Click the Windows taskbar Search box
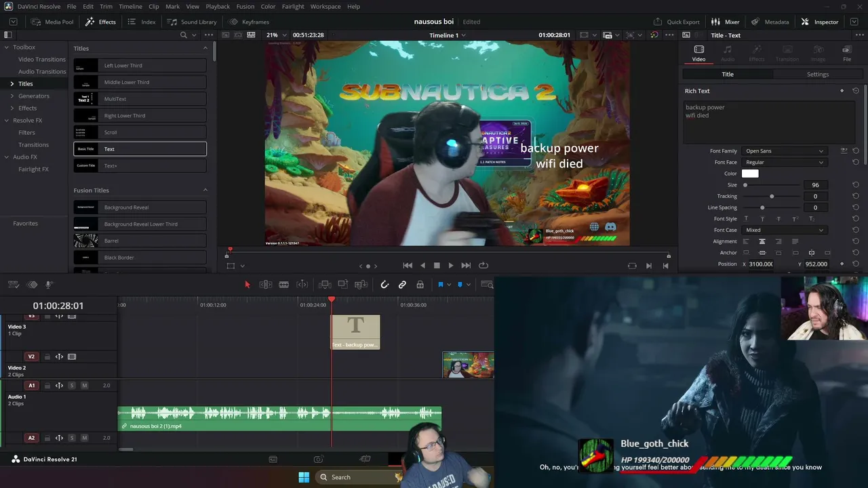This screenshot has width=868, height=488. (x=359, y=477)
